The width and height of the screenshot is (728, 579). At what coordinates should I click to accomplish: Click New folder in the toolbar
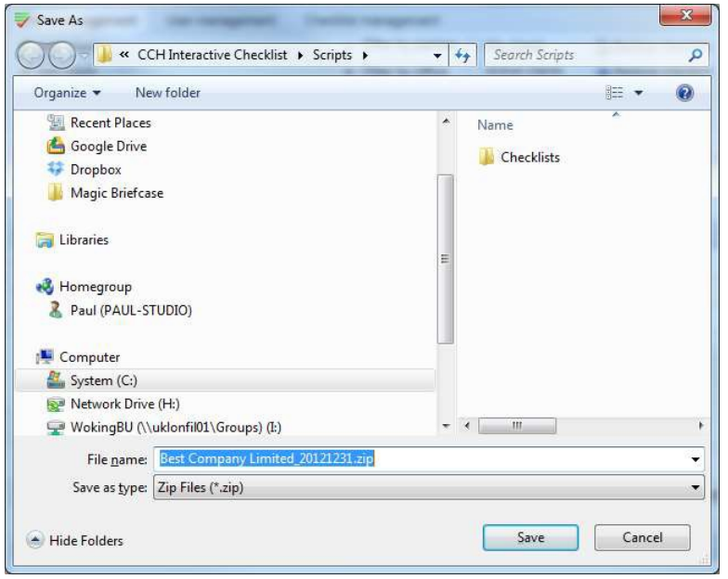(x=167, y=93)
